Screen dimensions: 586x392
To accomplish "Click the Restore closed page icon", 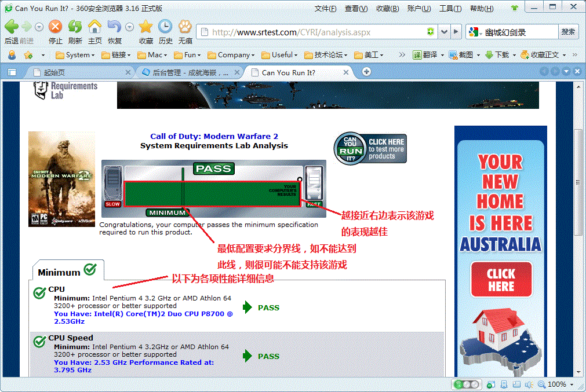I will pyautogui.click(x=114, y=27).
